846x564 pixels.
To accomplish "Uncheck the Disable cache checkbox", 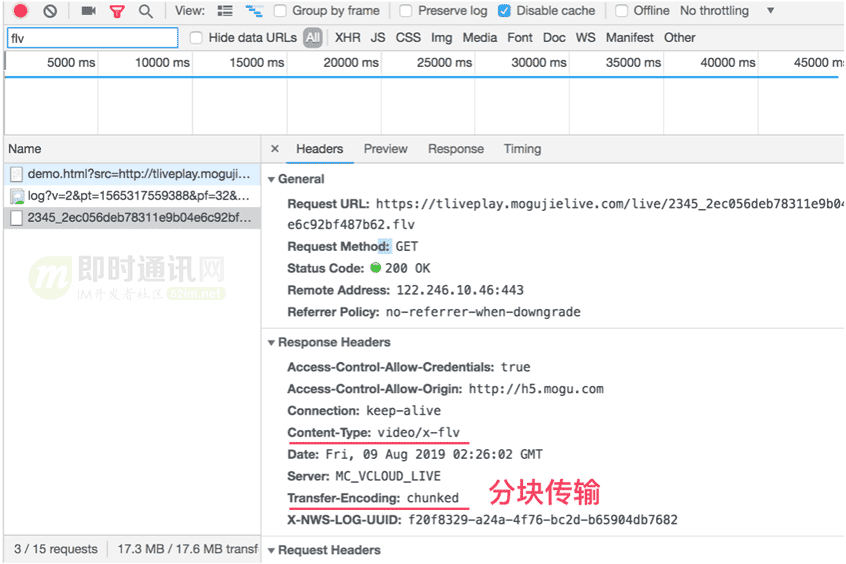I will click(504, 11).
